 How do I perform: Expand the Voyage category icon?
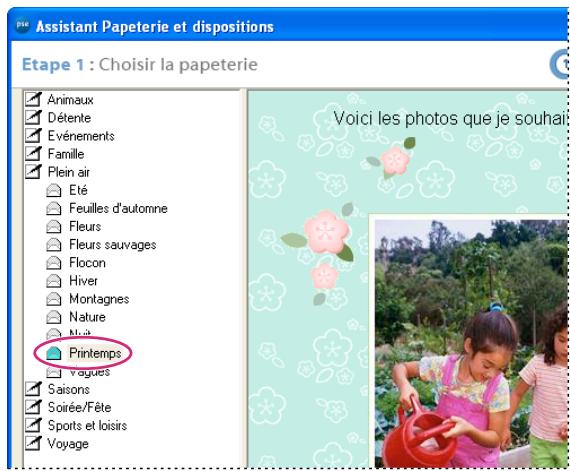tap(33, 443)
